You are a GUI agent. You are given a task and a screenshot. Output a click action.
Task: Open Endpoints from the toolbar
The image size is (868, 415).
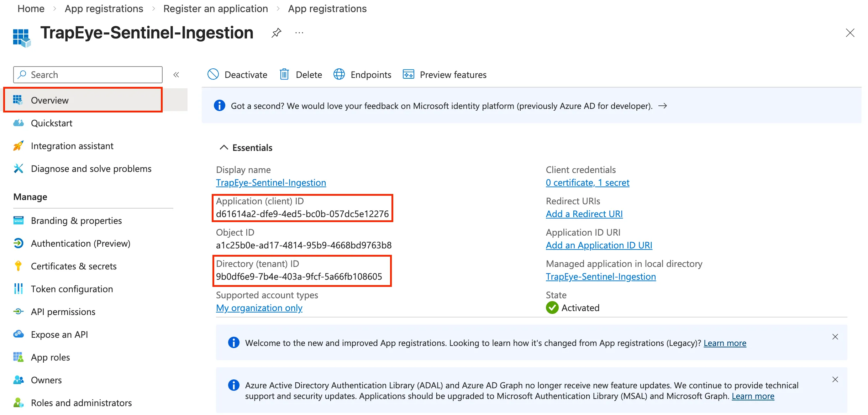362,74
